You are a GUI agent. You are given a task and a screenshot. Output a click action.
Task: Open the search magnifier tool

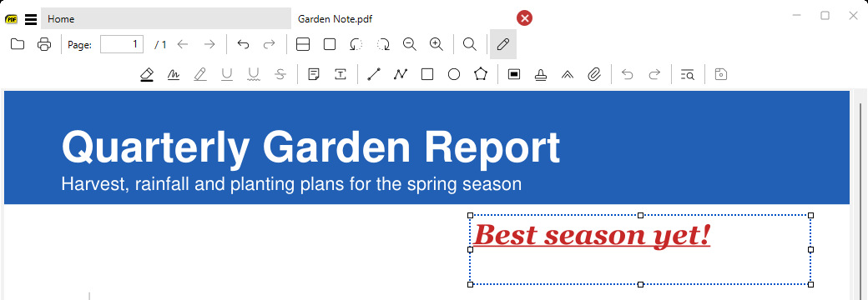(x=470, y=45)
